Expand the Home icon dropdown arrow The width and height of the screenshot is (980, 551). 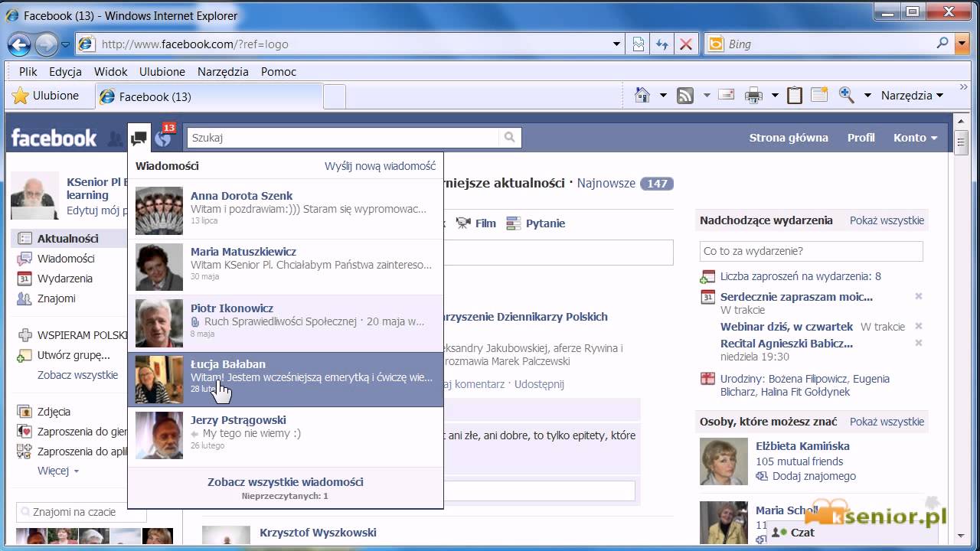[x=663, y=96]
